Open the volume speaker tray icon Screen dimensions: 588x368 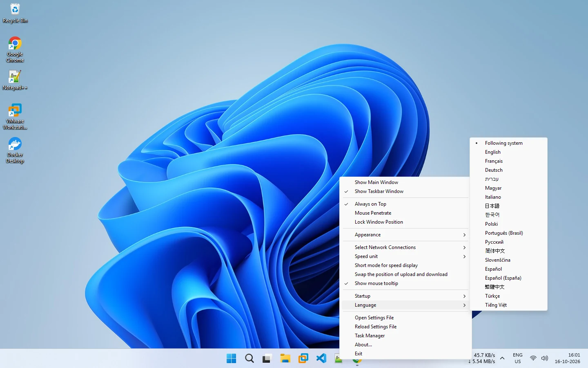545,358
